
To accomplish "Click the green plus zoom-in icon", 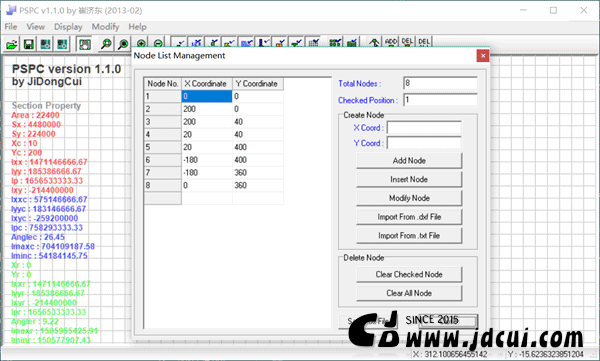I will [141, 43].
